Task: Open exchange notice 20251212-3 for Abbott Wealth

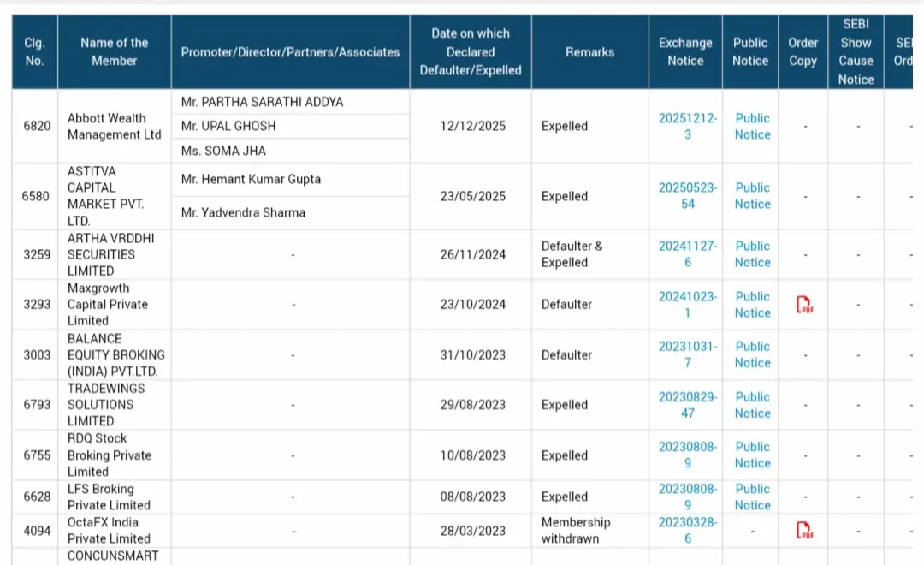Action: [x=685, y=127]
